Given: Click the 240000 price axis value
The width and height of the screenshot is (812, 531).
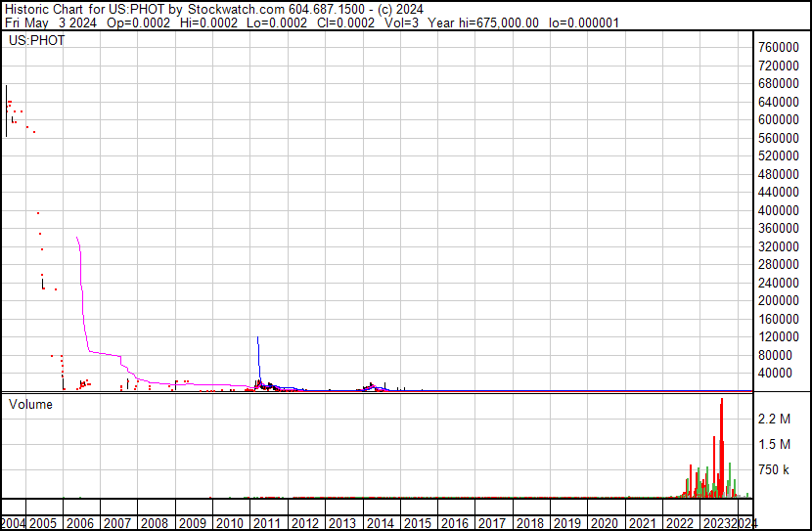Looking at the screenshot, I should point(779,283).
